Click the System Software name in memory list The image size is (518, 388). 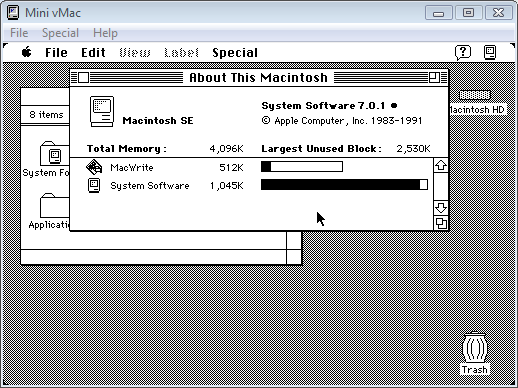coord(150,186)
